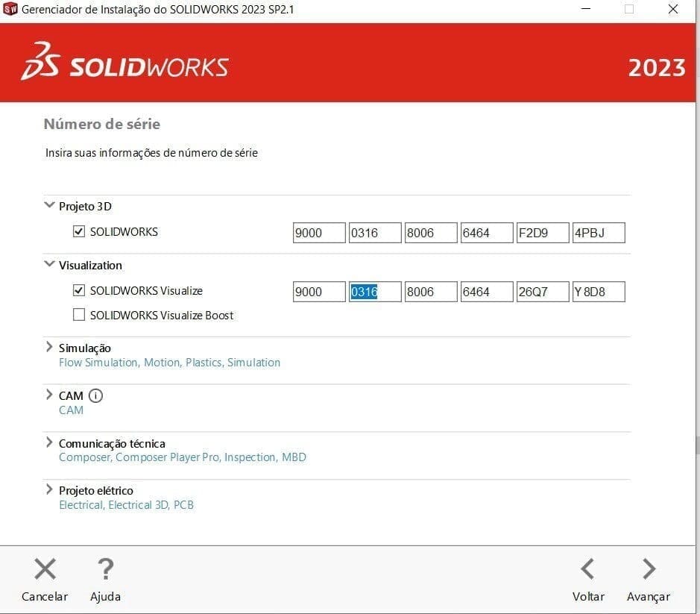Viewport: 700px width, 614px height.
Task: Click first Visualize serial field 9000
Action: (319, 292)
